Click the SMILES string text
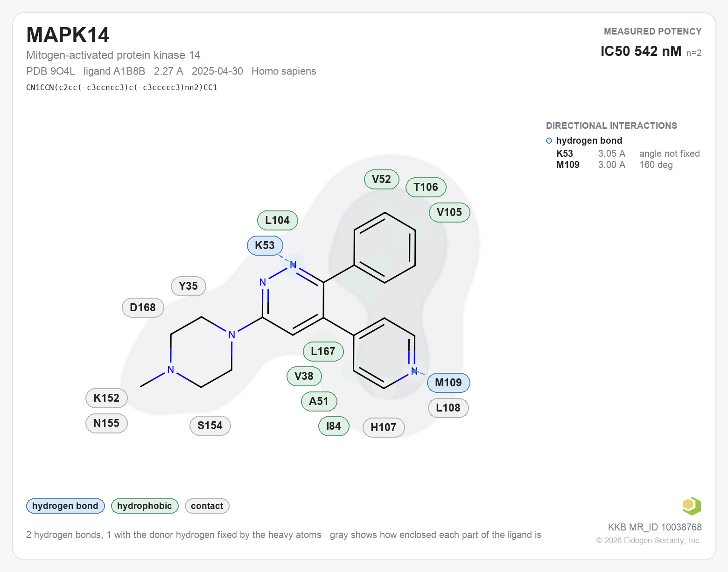This screenshot has width=728, height=572. [122, 87]
